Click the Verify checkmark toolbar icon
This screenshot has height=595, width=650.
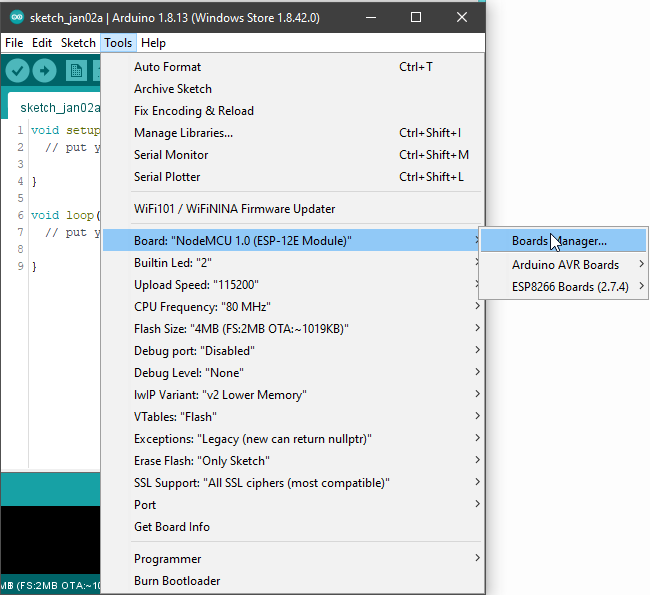(17, 71)
